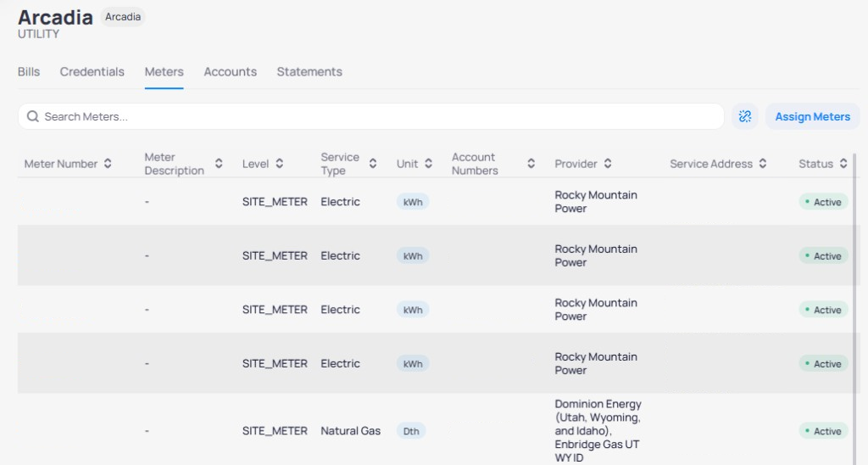This screenshot has height=465, width=868.
Task: Click Rocky Mountain Power in fourth row
Action: [x=596, y=363]
